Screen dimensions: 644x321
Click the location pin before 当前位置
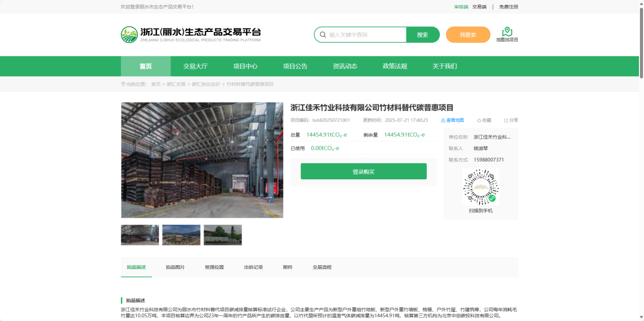pyautogui.click(x=123, y=84)
